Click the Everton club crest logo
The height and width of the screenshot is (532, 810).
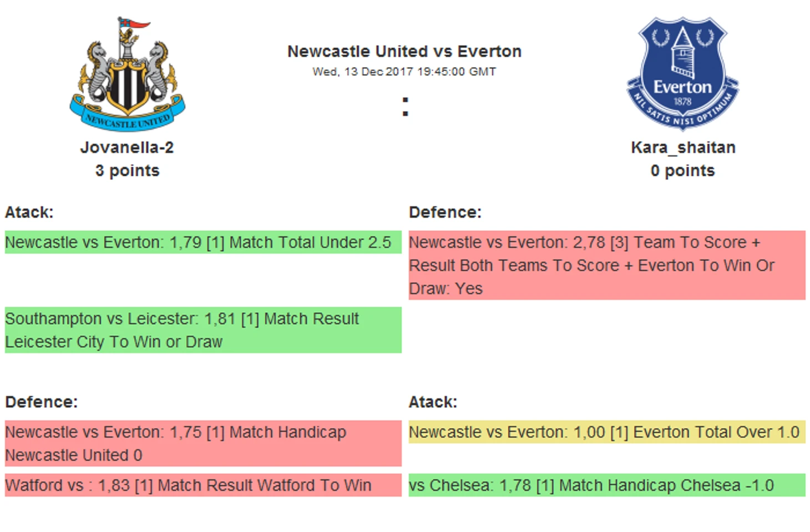click(683, 74)
